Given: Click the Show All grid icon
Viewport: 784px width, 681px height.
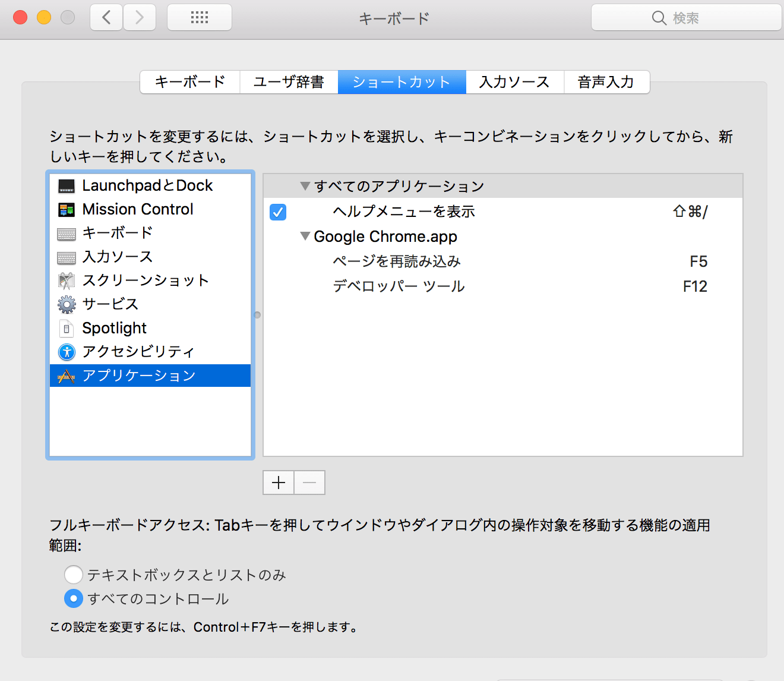Looking at the screenshot, I should pos(200,17).
